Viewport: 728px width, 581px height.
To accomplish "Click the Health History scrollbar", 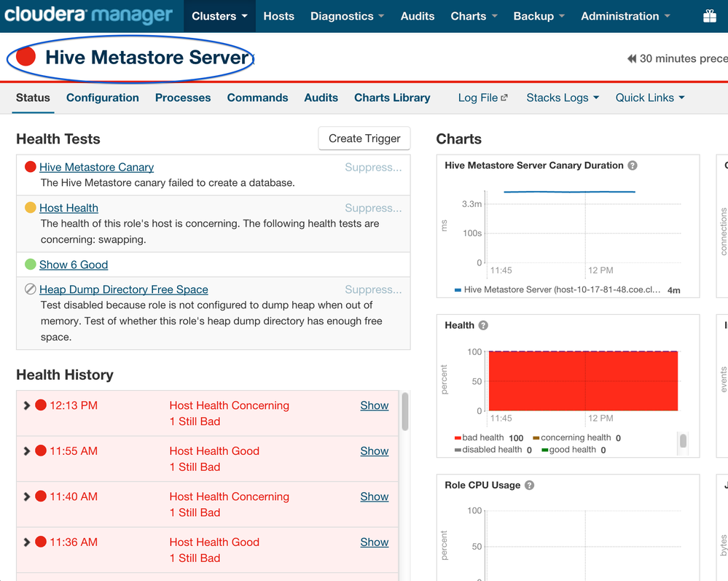I will click(404, 412).
